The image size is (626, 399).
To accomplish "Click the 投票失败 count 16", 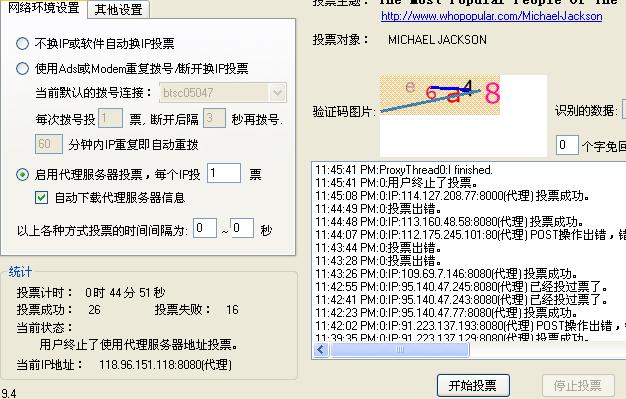I will pyautogui.click(x=232, y=310).
